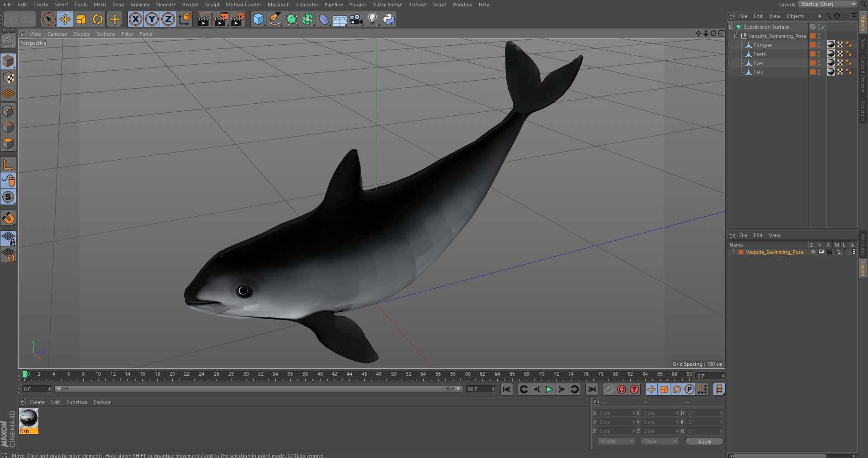868x458 pixels.
Task: Activate the Scale tool
Action: tap(81, 19)
